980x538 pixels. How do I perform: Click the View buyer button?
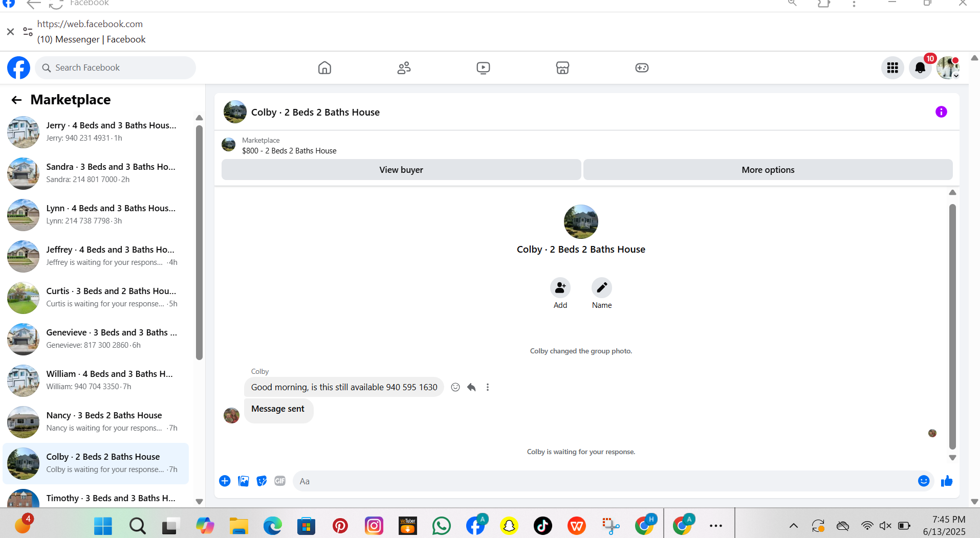[401, 169]
